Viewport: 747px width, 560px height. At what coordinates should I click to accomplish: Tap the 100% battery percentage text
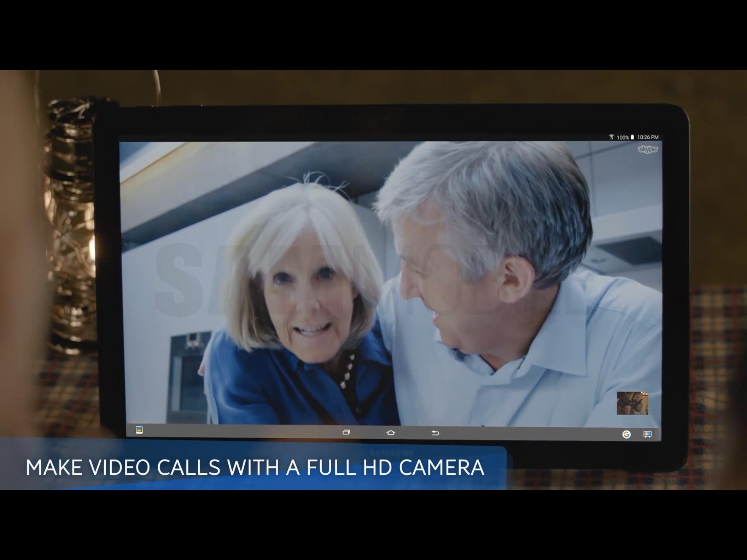coord(622,137)
